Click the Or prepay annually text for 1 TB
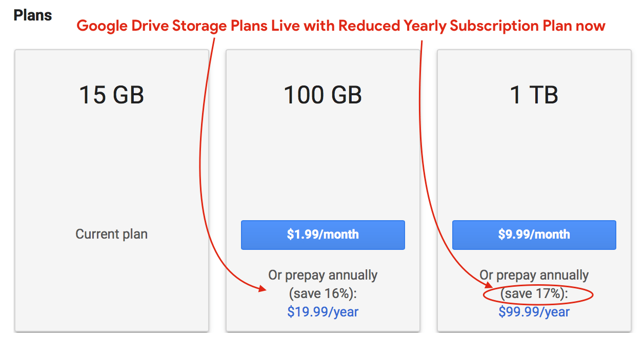Image resolution: width=644 pixels, height=340 pixels. pyautogui.click(x=534, y=275)
